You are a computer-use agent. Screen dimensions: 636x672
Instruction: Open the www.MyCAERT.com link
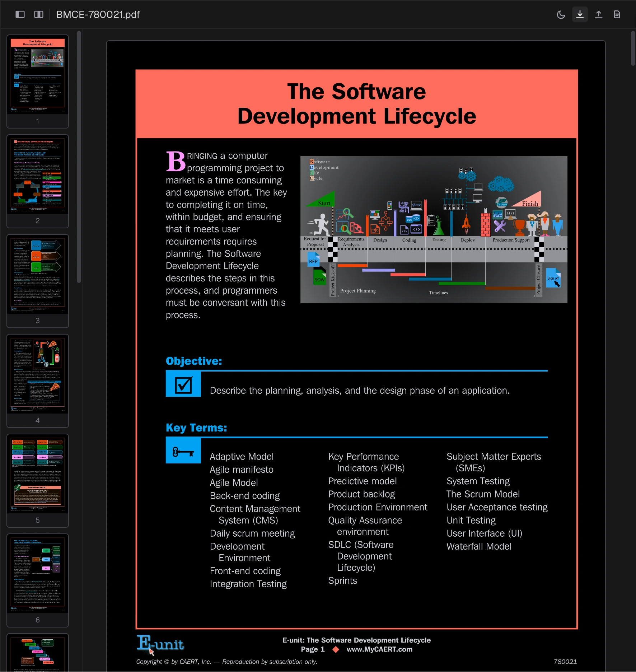379,649
